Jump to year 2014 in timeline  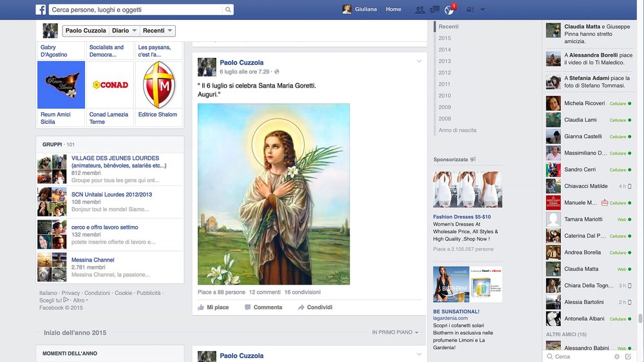[x=444, y=50]
